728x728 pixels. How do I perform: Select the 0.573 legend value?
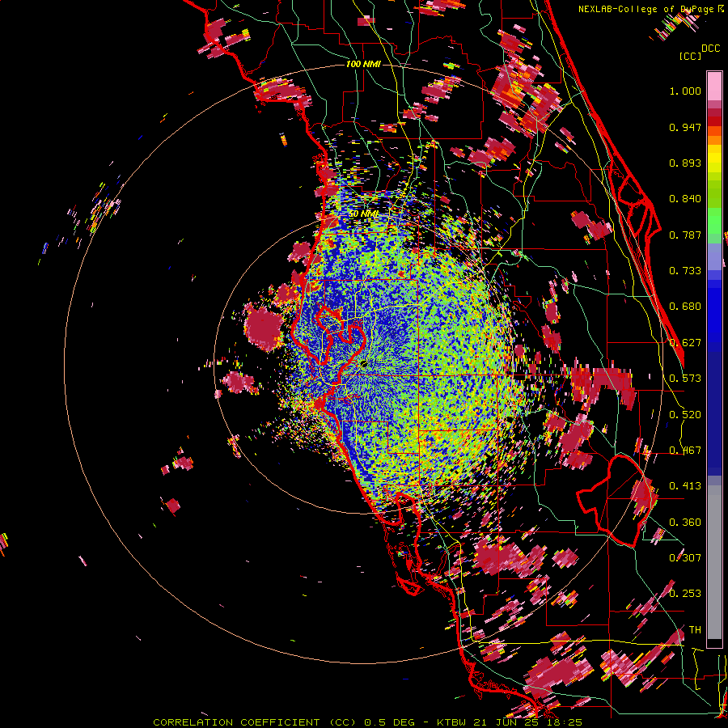(x=685, y=379)
